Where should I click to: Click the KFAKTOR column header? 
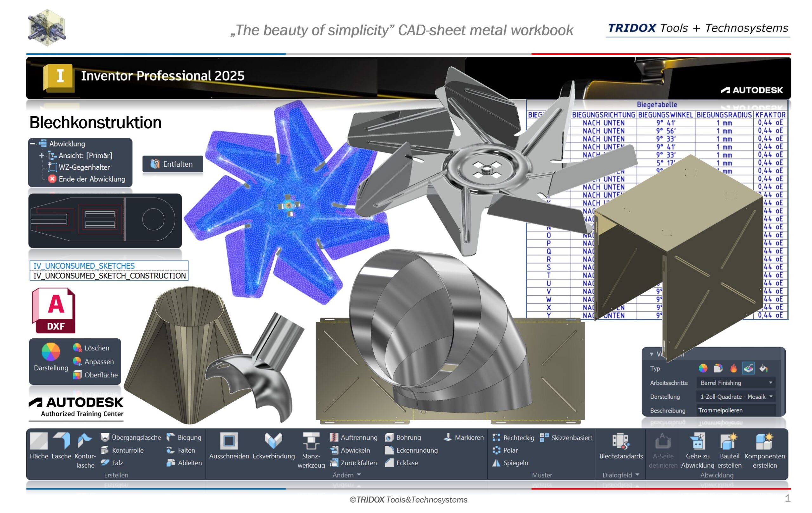tap(770, 115)
